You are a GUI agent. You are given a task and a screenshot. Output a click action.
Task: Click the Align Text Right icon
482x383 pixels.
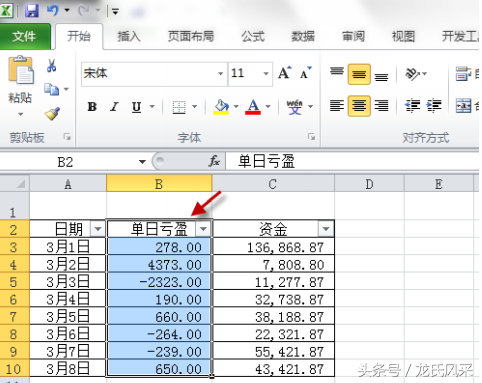(381, 106)
